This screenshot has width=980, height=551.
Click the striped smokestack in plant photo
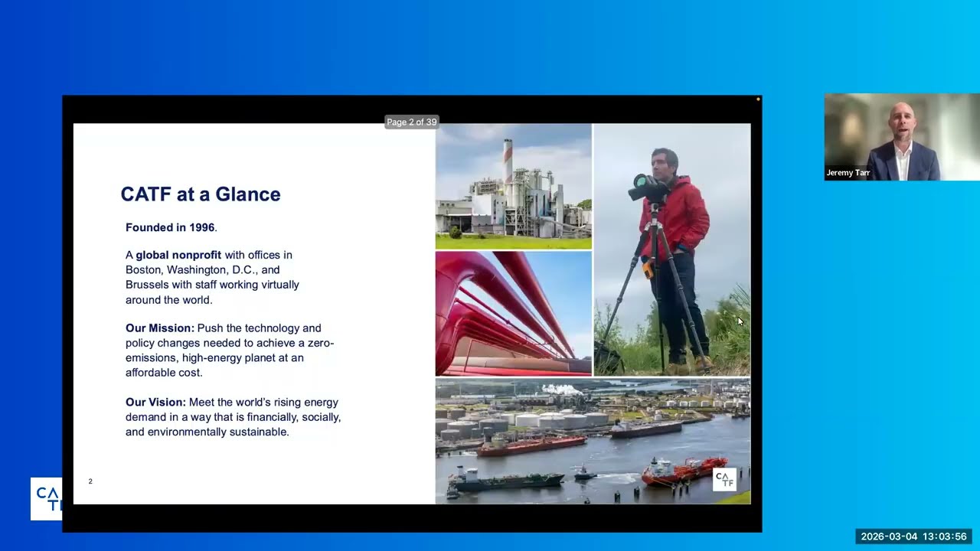508,163
